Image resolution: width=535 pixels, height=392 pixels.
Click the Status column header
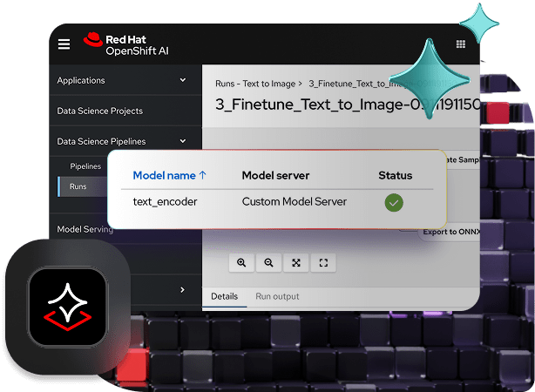395,175
